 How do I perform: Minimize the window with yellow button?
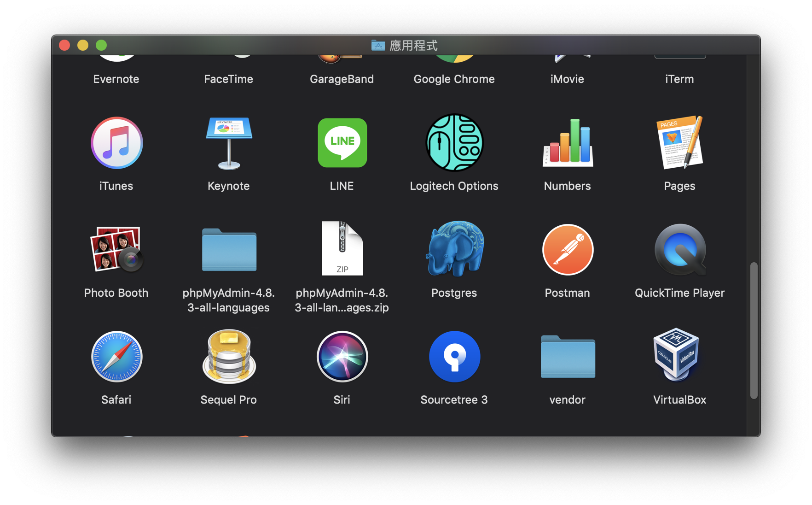pos(83,45)
